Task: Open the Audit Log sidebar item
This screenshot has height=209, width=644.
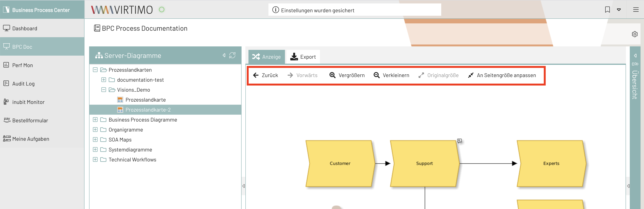Action: click(x=23, y=84)
